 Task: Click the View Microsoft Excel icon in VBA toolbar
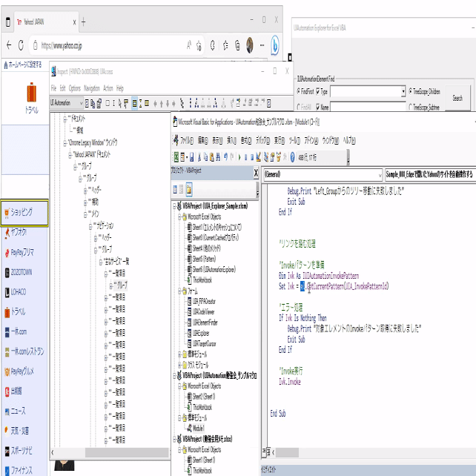tap(176, 157)
